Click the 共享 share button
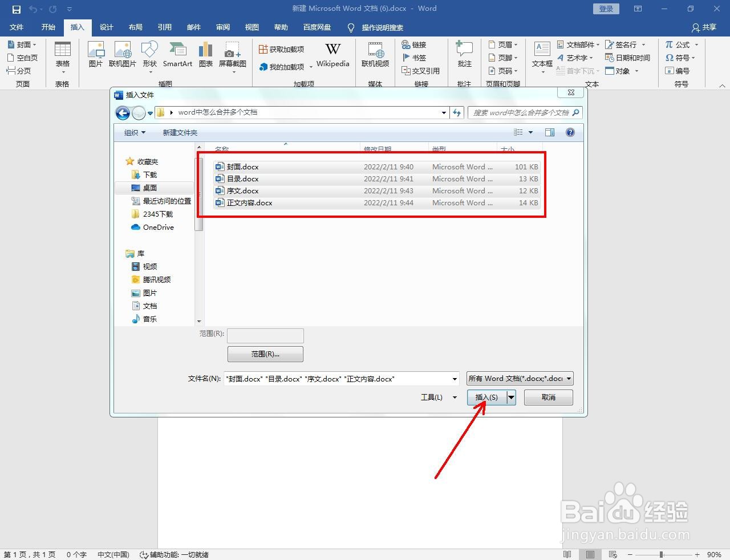Viewport: 730px width, 560px height. [x=704, y=27]
